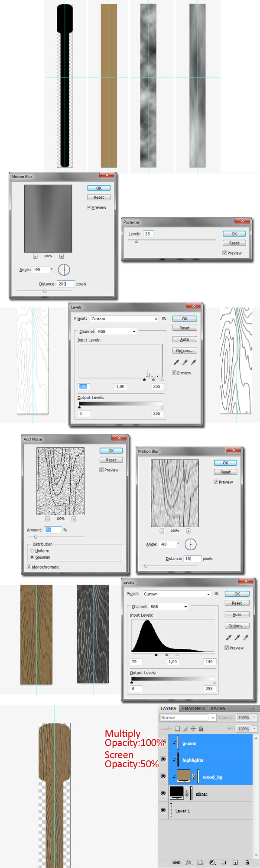Hide the stirrer layer using its eye icon
Image resolution: width=260 pixels, height=868 pixels.
tap(163, 793)
